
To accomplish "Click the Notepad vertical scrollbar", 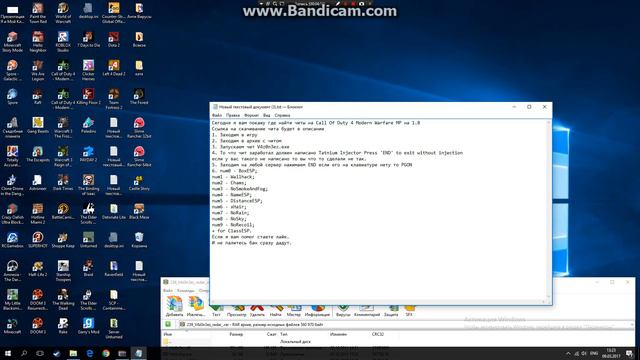I will tap(548, 209).
